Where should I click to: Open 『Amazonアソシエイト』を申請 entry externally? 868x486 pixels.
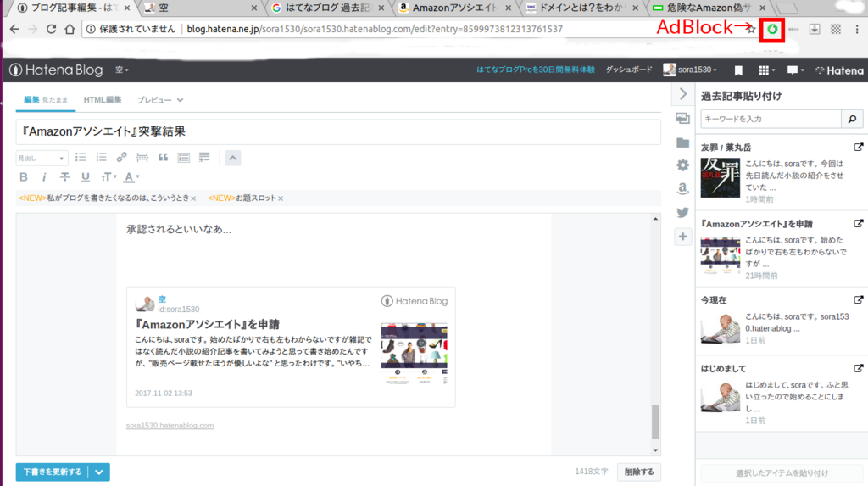click(x=858, y=223)
